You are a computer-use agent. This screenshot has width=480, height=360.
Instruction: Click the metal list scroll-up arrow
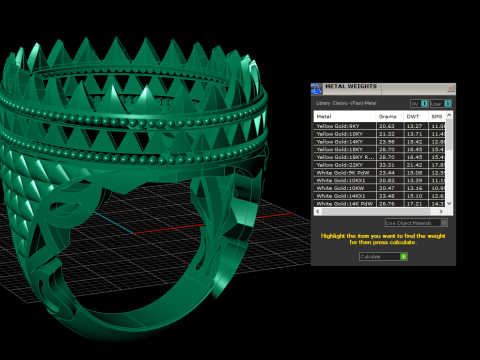pyautogui.click(x=449, y=115)
